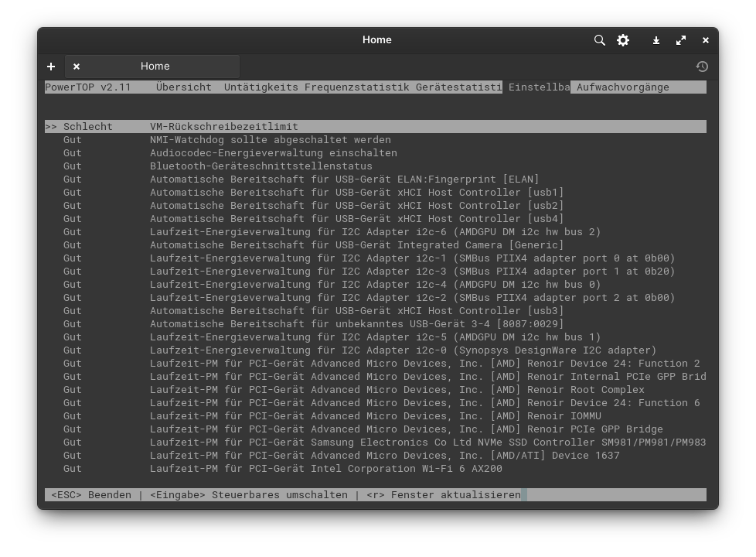This screenshot has width=756, height=557.
Task: Close the window with the X icon
Action: click(706, 40)
